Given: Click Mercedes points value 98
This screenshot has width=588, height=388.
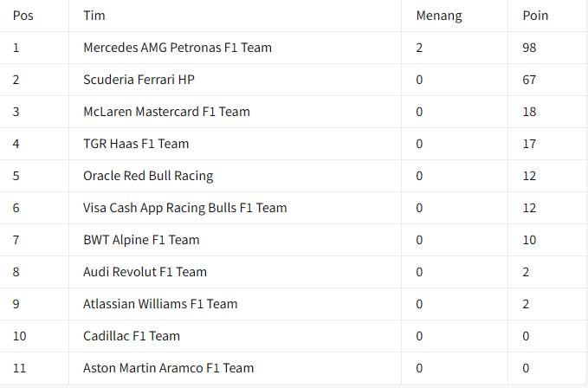Looking at the screenshot, I should [x=529, y=48].
